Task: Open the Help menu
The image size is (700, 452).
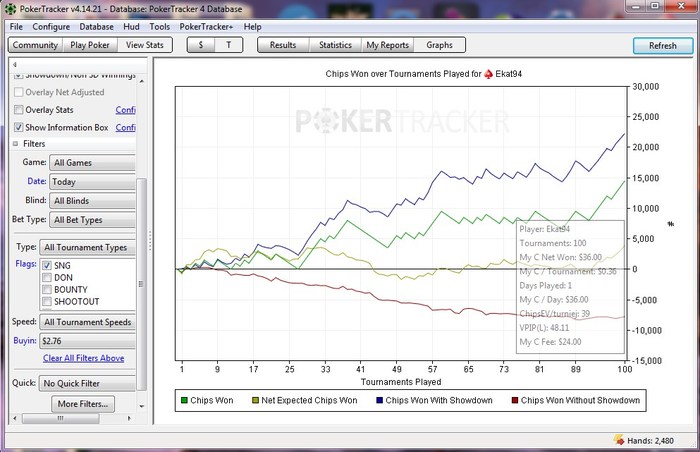Action: 252,27
